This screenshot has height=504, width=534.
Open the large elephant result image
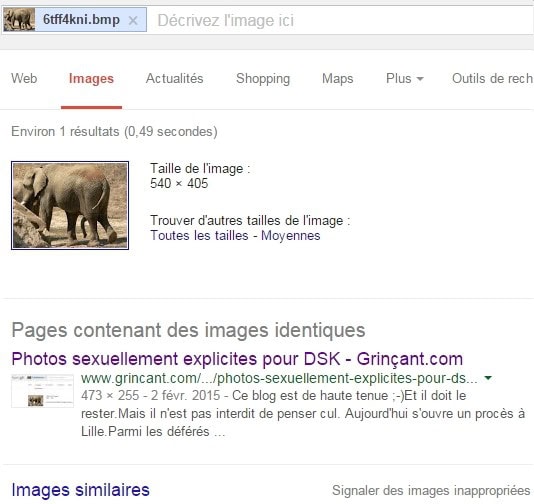click(x=70, y=205)
